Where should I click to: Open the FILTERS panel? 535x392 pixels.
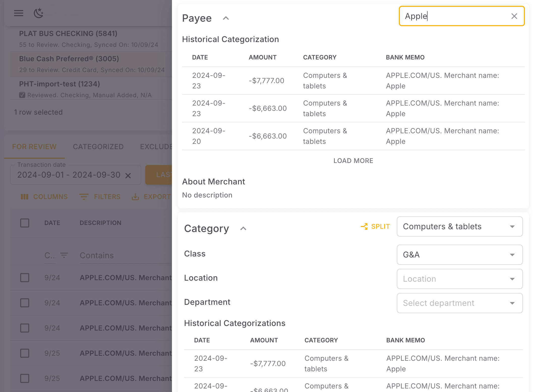click(x=100, y=197)
